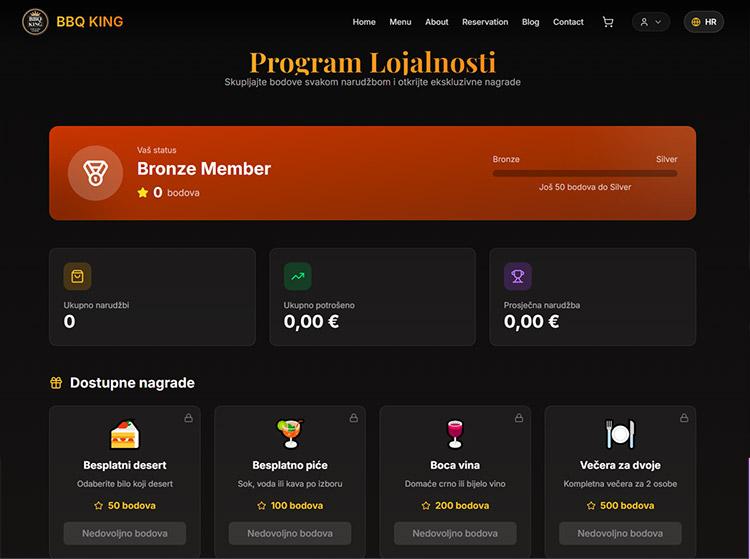Click the Bronze to Silver progress bar
This screenshot has width=750, height=559.
(585, 173)
